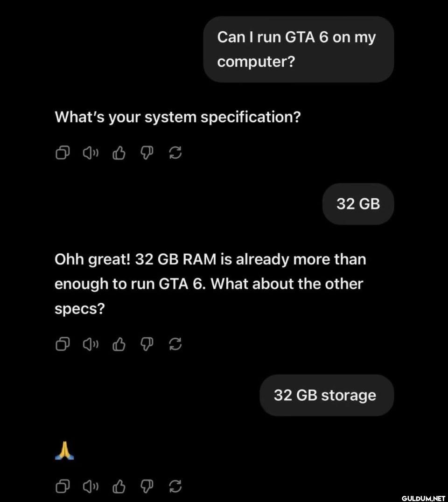448x502 pixels.
Task: Click the praying hands emoji message
Action: click(64, 452)
